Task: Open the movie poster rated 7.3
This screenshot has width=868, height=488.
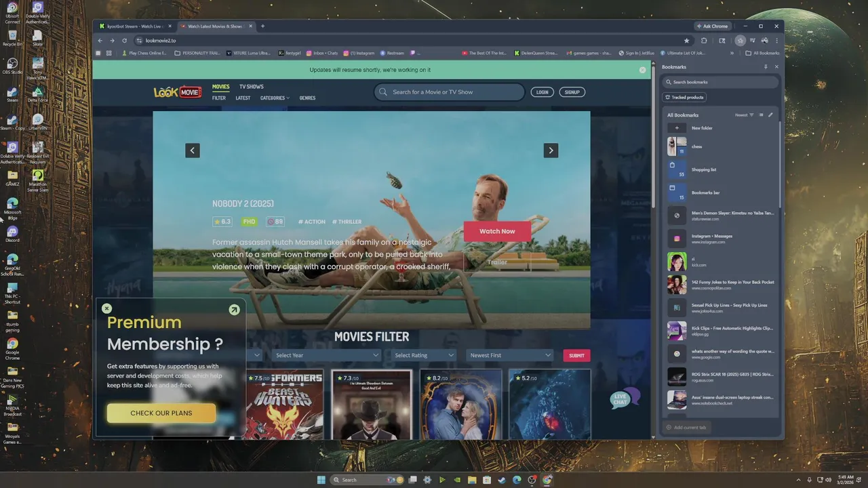Action: [x=372, y=405]
